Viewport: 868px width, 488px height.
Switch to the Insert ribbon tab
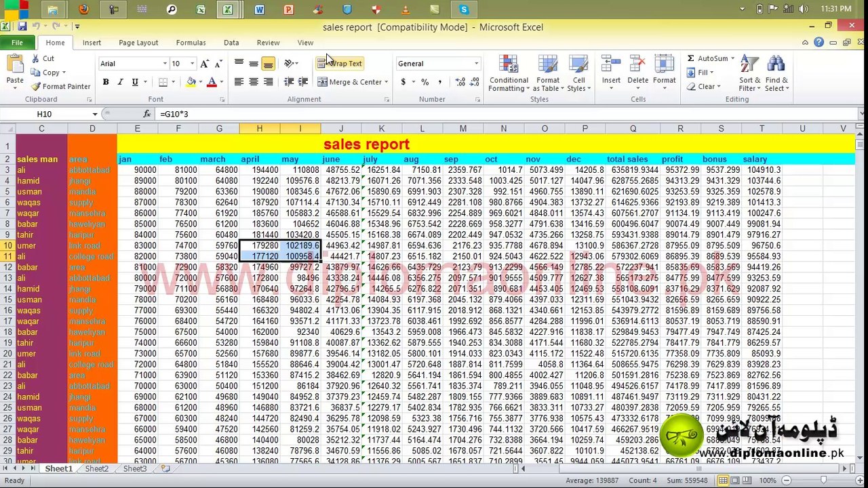[x=92, y=43]
